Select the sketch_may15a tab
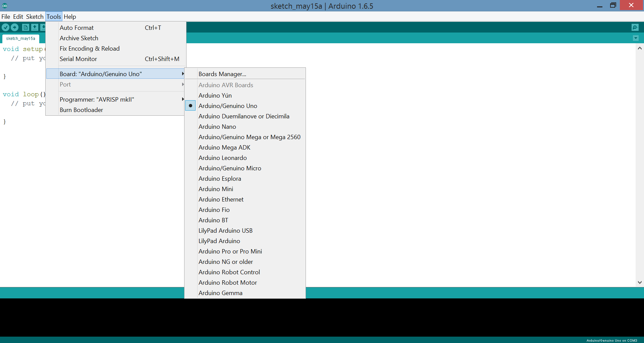Image resolution: width=644 pixels, height=343 pixels. [20, 39]
